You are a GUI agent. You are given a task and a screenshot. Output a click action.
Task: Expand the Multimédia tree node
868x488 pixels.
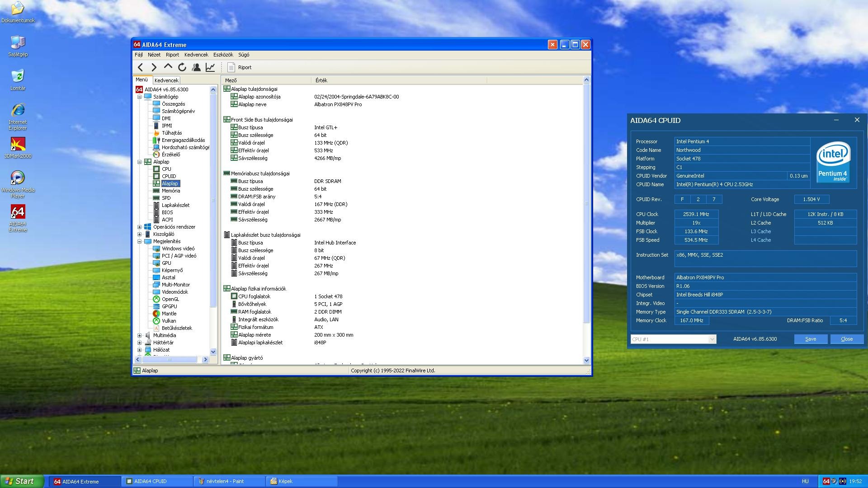(139, 335)
